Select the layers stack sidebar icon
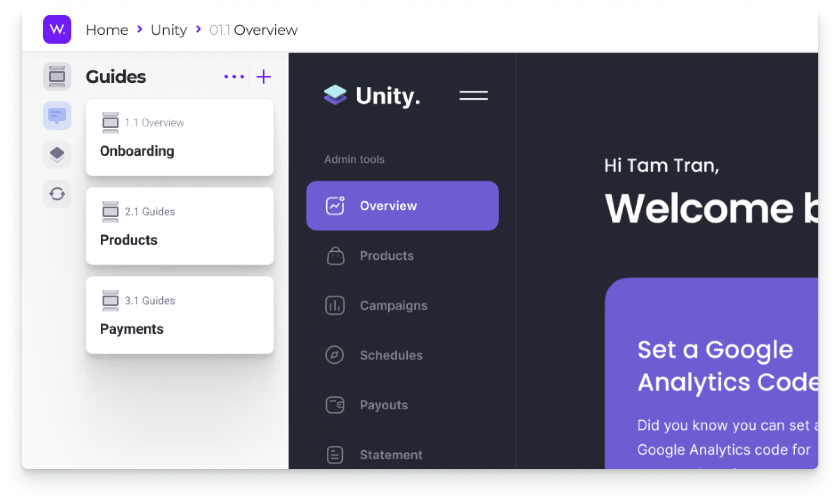This screenshot has height=504, width=840. 57,154
